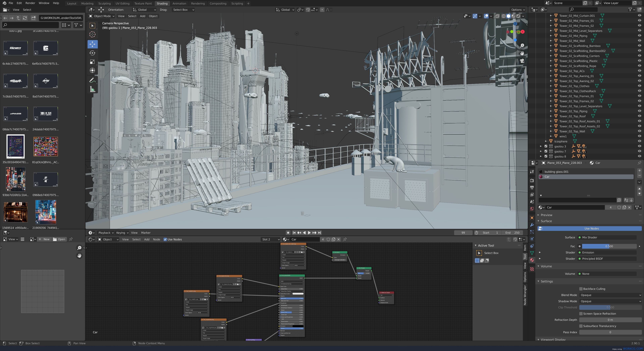Open Slot 2 material slot dropdown

[x=271, y=239]
